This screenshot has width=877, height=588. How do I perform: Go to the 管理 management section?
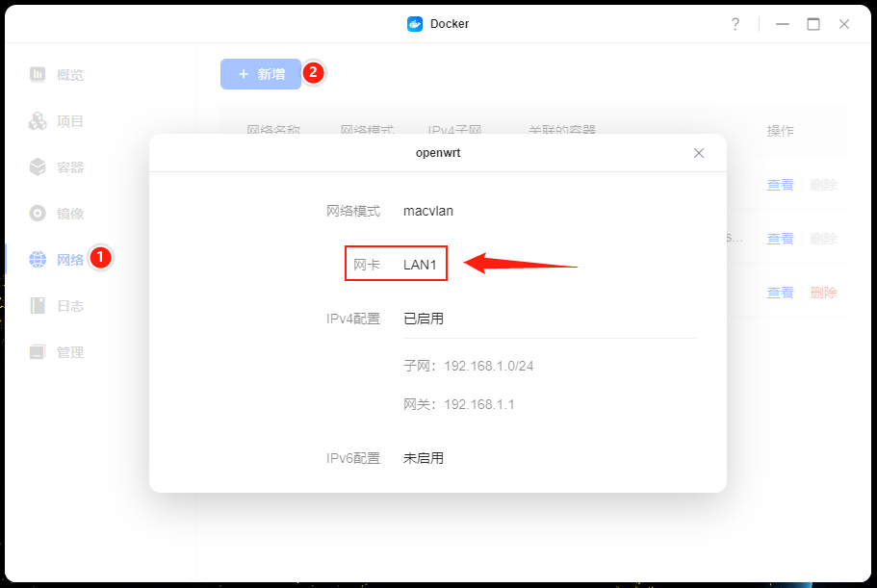pyautogui.click(x=57, y=352)
